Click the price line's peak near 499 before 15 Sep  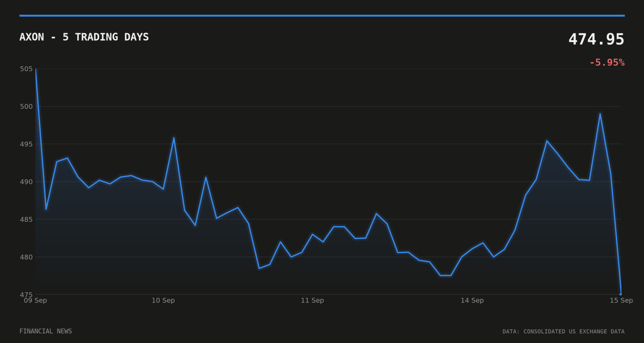(600, 113)
